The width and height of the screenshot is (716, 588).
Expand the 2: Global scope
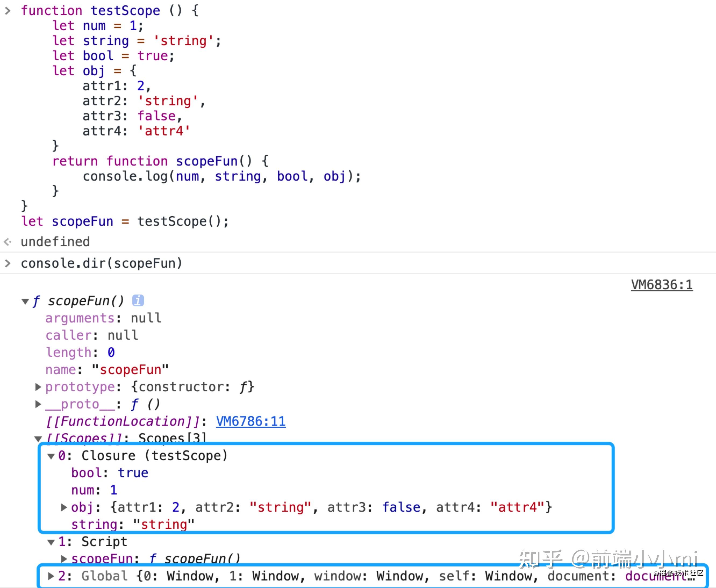click(51, 576)
